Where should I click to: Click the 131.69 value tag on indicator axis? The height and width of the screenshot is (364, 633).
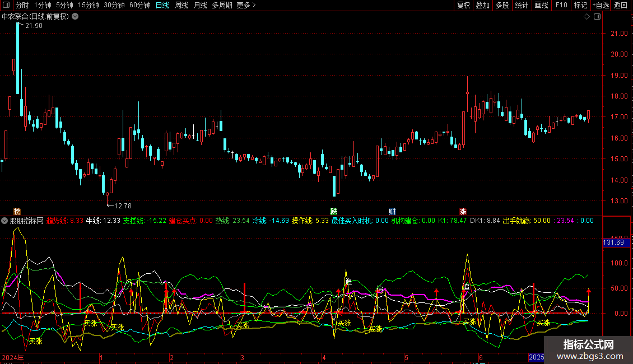pyautogui.click(x=613, y=242)
